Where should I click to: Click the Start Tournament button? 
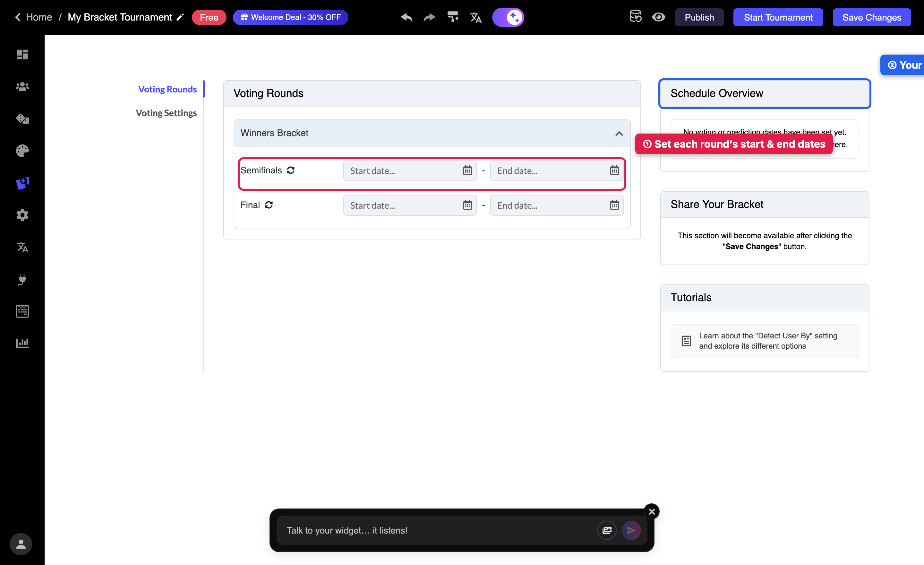coord(778,17)
